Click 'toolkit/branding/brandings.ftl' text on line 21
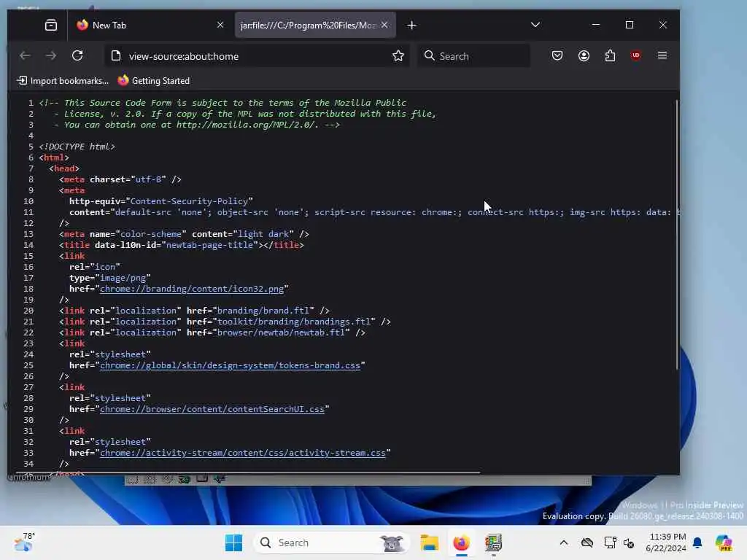 [x=294, y=322]
